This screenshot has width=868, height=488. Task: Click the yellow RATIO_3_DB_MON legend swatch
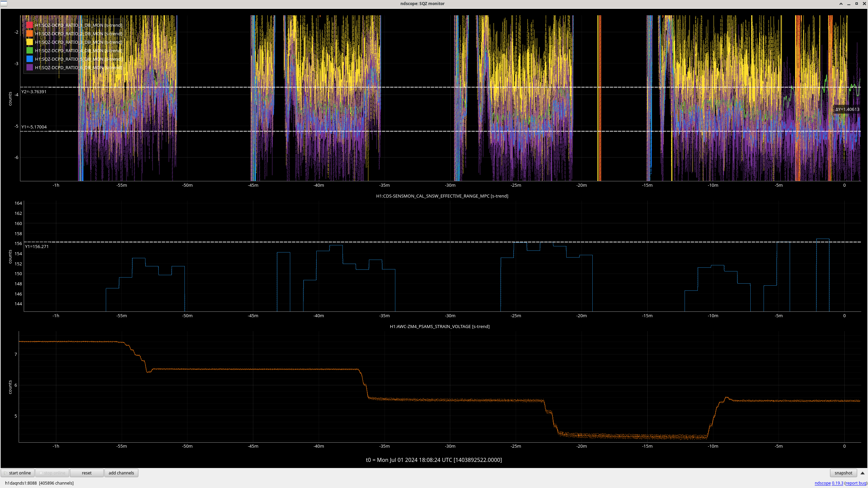tap(29, 42)
